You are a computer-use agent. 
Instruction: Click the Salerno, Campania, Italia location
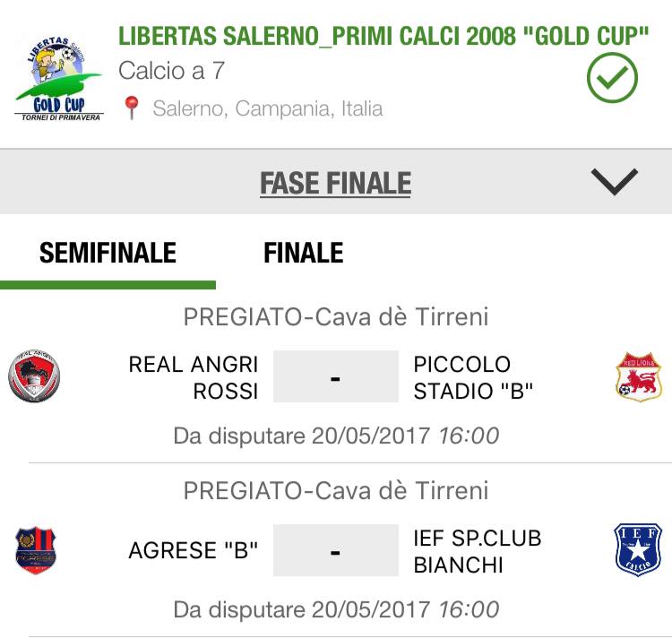tap(267, 108)
